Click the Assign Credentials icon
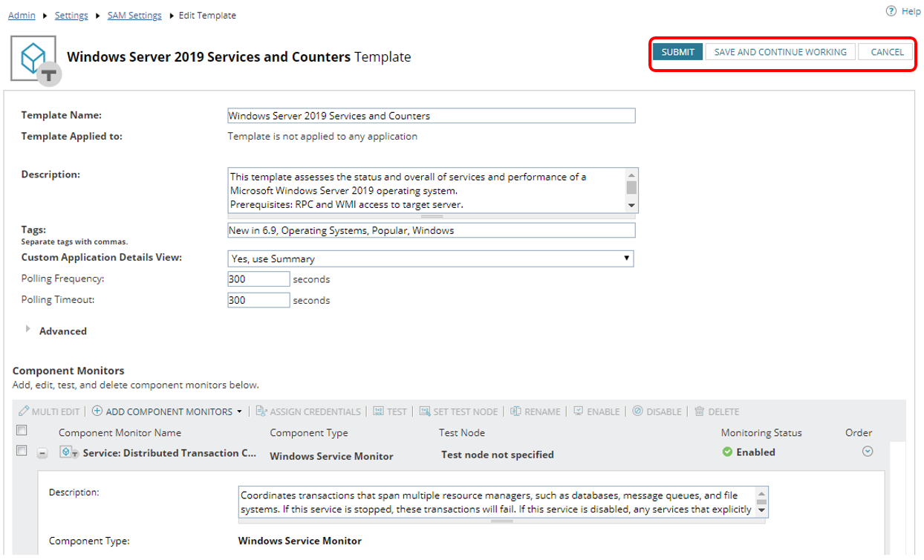The width and height of the screenshot is (924, 560). pyautogui.click(x=261, y=411)
